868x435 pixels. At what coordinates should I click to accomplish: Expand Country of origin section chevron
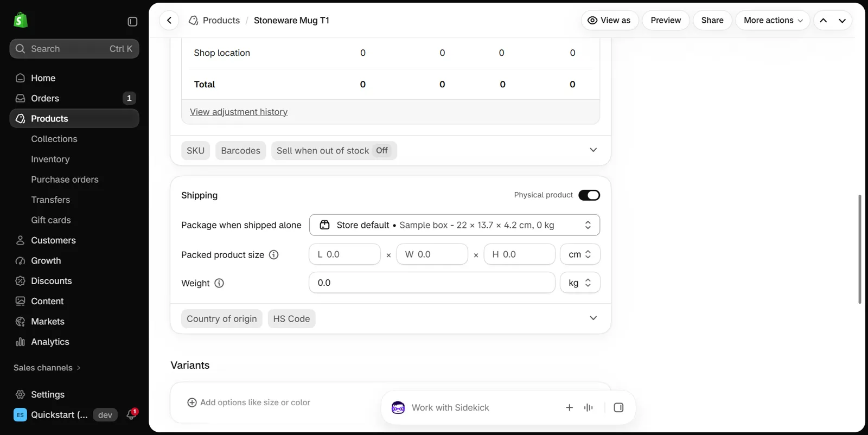click(593, 318)
